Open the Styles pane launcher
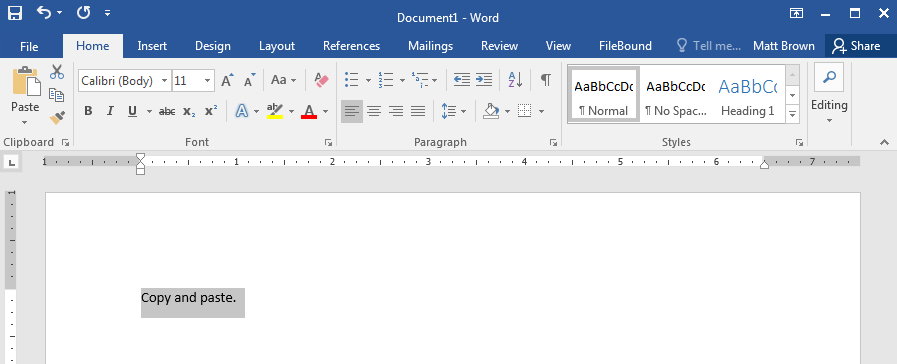The height and width of the screenshot is (364, 897). 799,143
